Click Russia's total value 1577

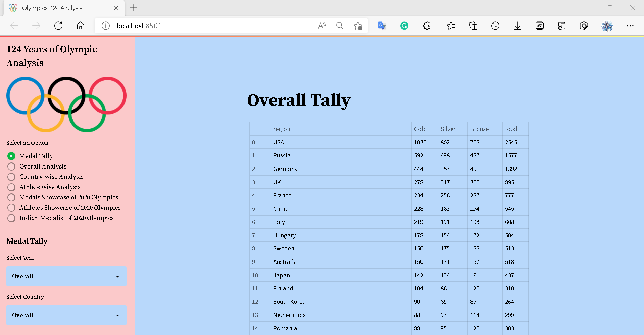point(515,155)
